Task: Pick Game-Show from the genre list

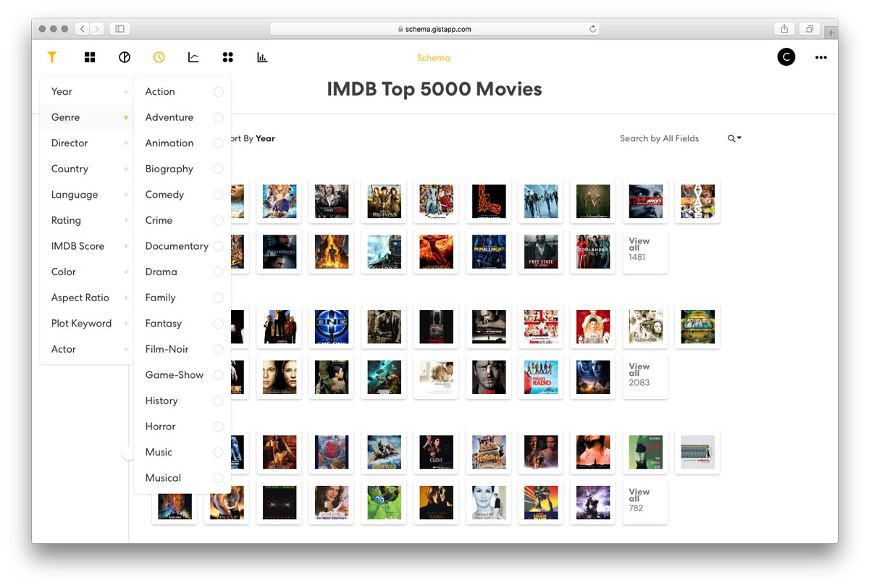Action: tap(182, 375)
